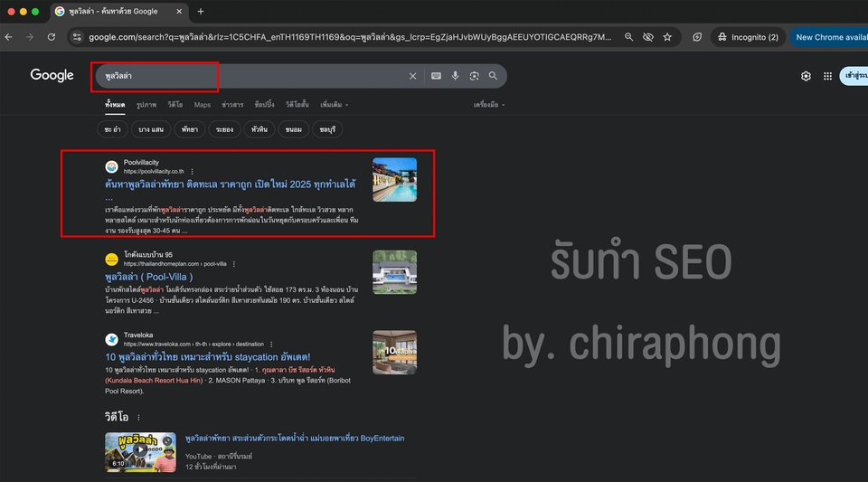Screen dimensions: 868x482
Task: Open the on-screen keyboard input tool
Action: 436,76
